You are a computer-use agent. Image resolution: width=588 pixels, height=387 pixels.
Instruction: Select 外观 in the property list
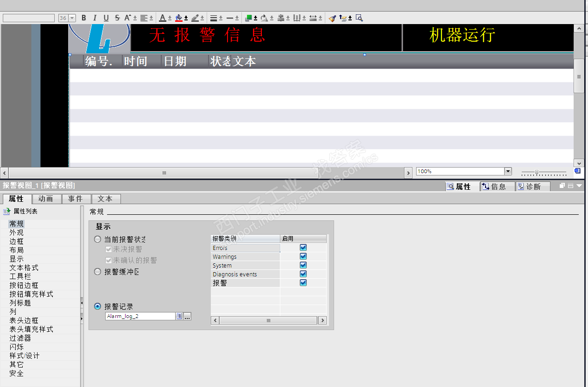(16, 232)
